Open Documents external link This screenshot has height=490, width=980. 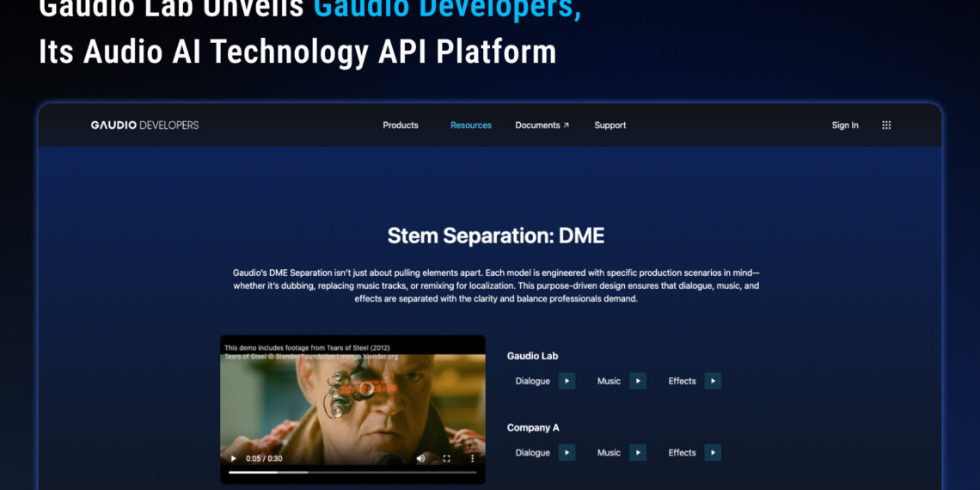coord(542,125)
